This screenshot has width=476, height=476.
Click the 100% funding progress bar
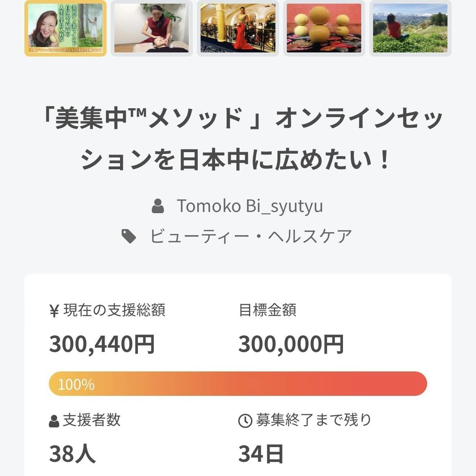(238, 384)
